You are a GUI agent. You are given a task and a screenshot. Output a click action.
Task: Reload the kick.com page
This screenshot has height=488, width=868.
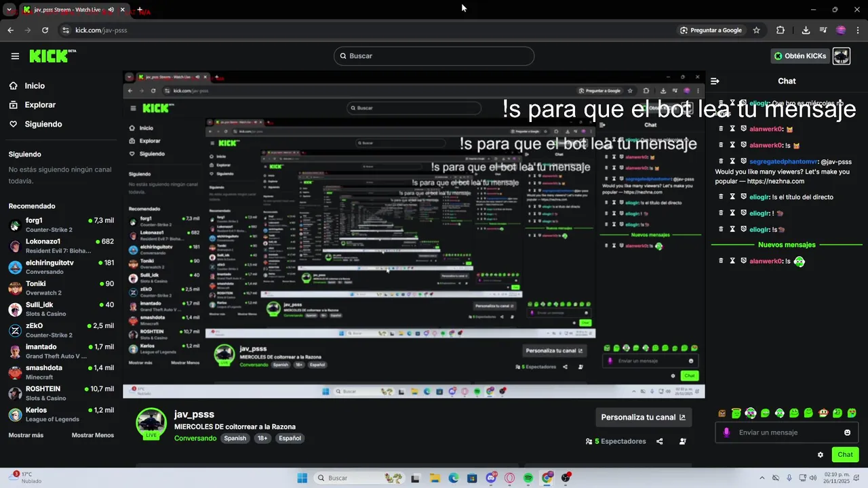point(45,30)
